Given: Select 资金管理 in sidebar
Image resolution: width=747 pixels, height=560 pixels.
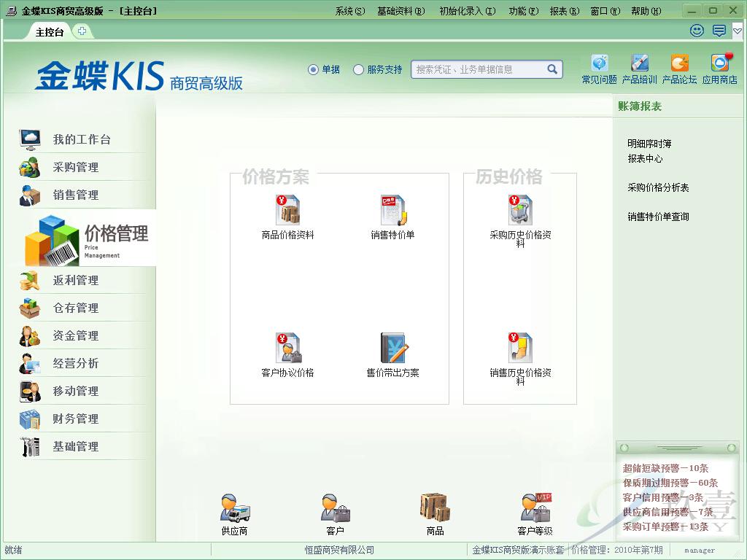Looking at the screenshot, I should point(82,335).
